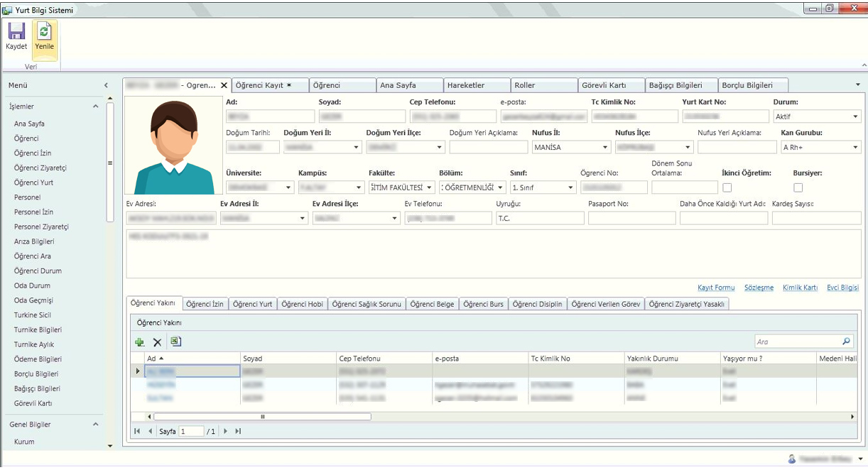Expand the Nufus İl dropdown
This screenshot has height=470, width=868.
pos(605,148)
